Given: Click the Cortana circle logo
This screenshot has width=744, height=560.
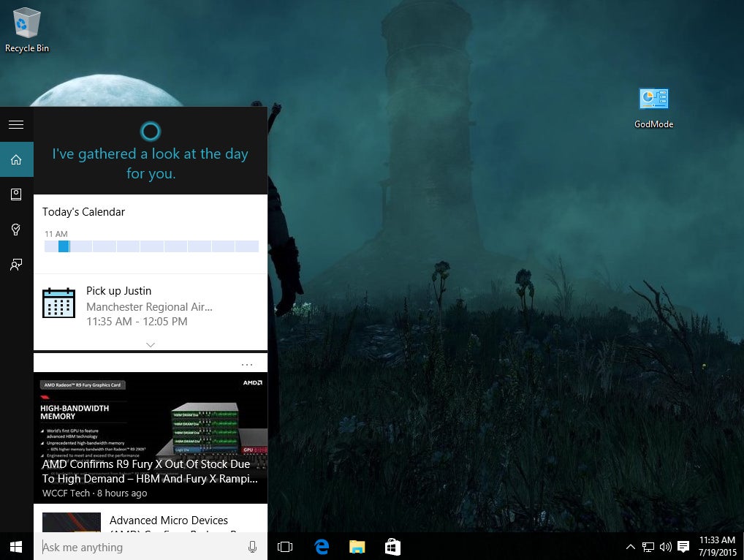Looking at the screenshot, I should pyautogui.click(x=151, y=132).
